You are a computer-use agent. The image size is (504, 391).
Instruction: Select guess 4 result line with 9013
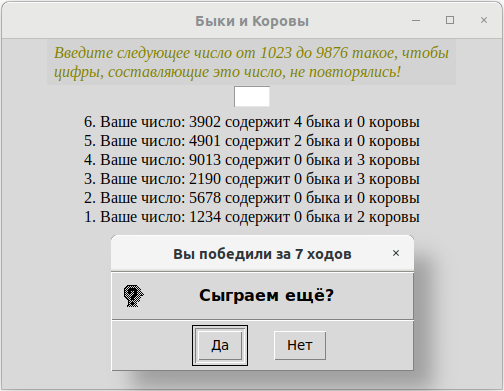(252, 160)
